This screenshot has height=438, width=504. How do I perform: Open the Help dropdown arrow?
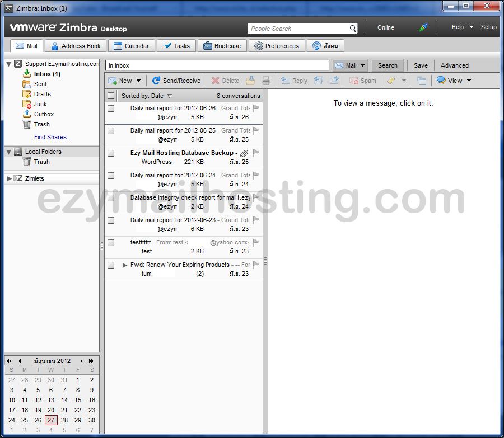coord(471,27)
